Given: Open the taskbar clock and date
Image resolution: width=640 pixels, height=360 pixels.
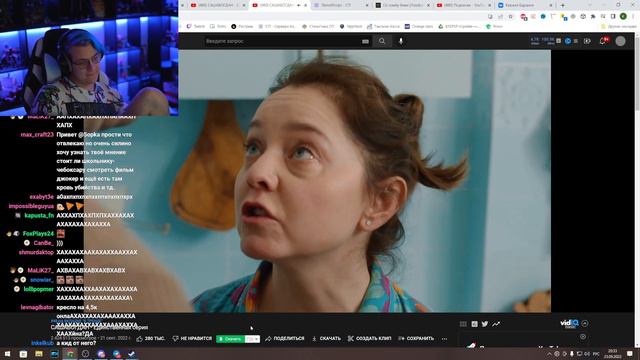Looking at the screenshot, I should pos(613,353).
